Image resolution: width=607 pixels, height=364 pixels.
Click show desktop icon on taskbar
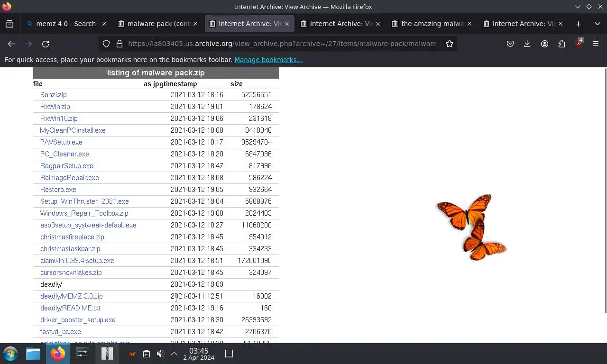229,354
